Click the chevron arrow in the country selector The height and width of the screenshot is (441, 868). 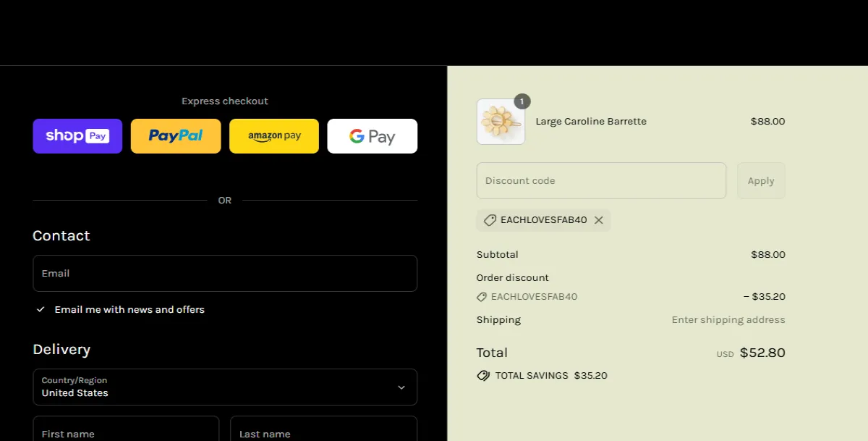click(401, 387)
